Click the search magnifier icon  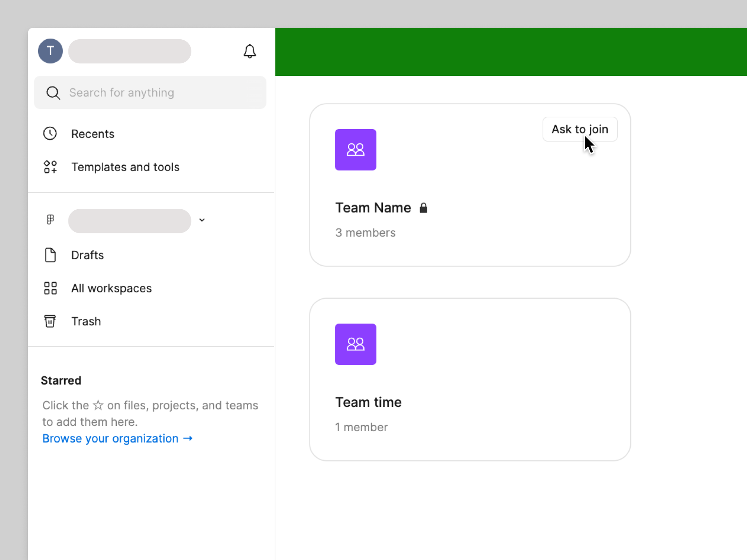tap(53, 93)
